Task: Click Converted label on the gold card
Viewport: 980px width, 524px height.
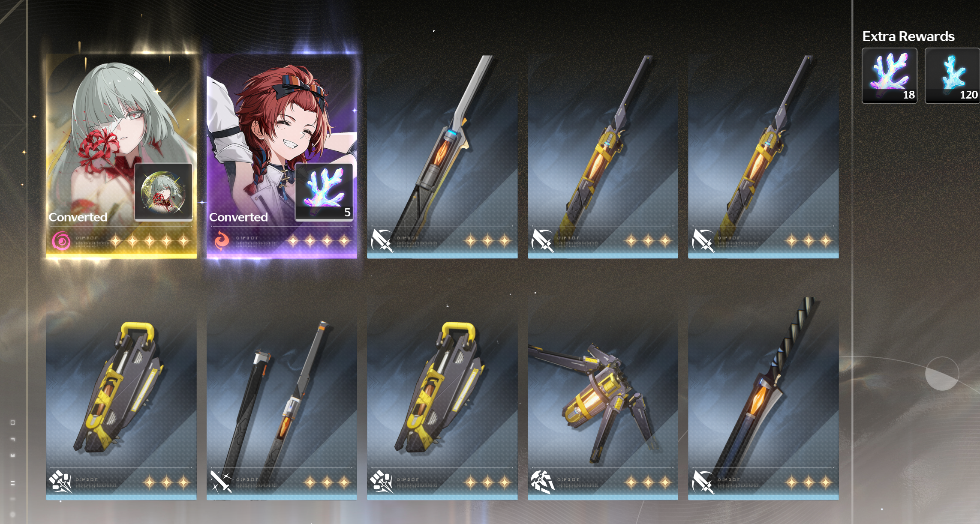Action: point(78,217)
